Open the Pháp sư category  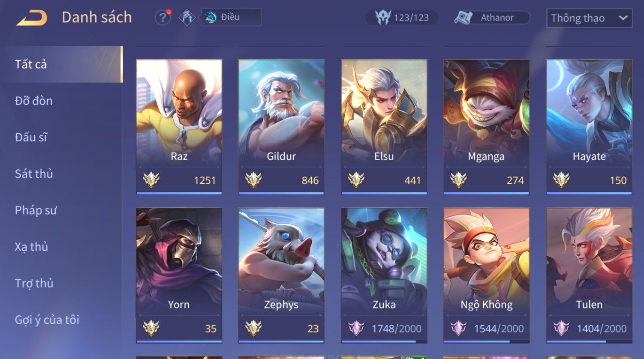(x=36, y=210)
